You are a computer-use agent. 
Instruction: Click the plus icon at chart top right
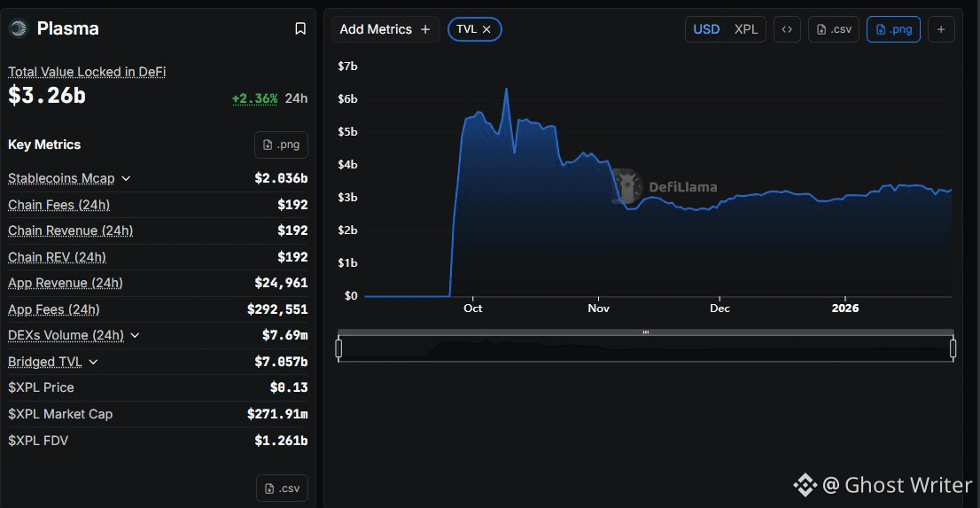coord(940,29)
